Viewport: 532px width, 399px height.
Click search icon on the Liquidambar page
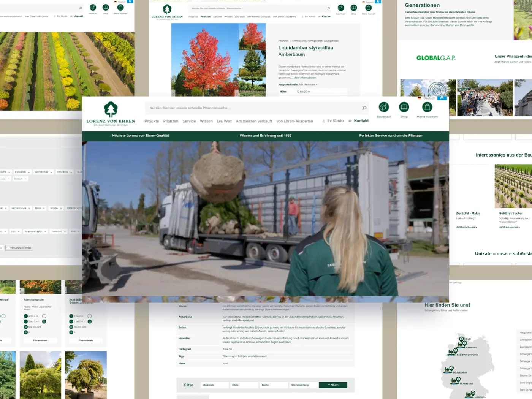click(x=328, y=8)
